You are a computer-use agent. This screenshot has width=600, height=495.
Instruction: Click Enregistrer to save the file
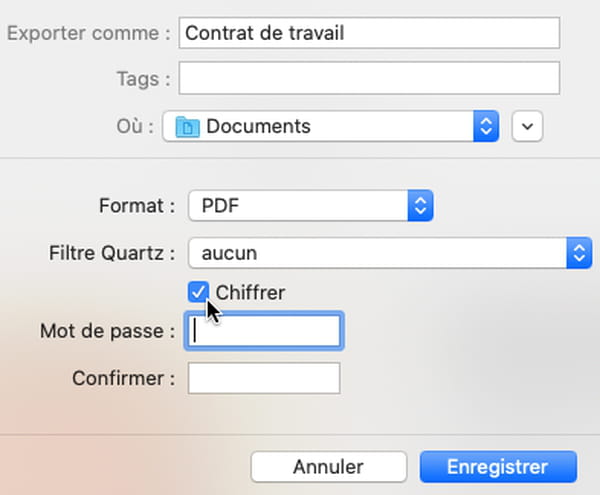[x=498, y=467]
